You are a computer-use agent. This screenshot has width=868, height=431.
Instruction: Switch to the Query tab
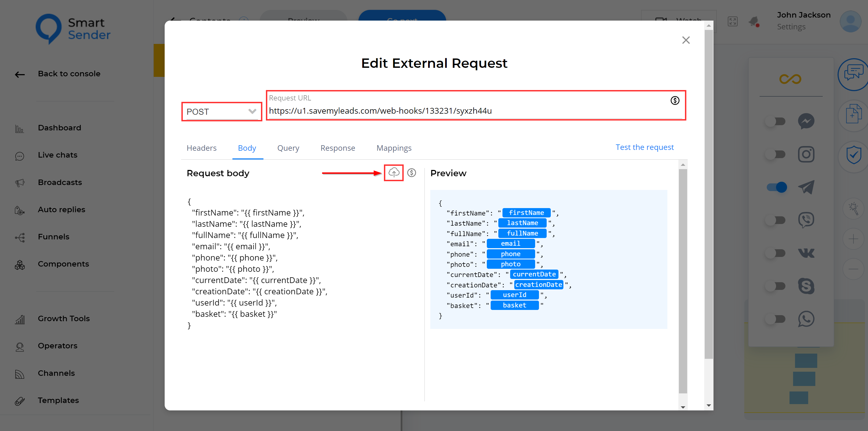pos(288,148)
